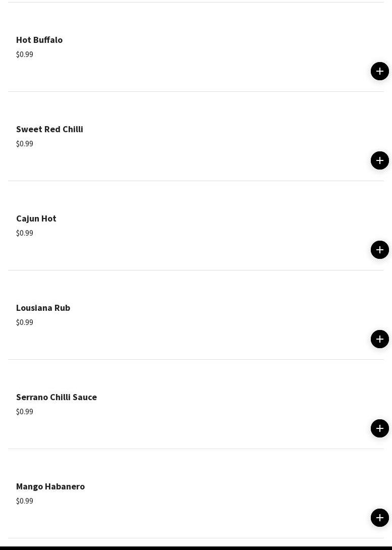Click the black footer bar at bottom
The width and height of the screenshot is (392, 550).
tap(196, 548)
